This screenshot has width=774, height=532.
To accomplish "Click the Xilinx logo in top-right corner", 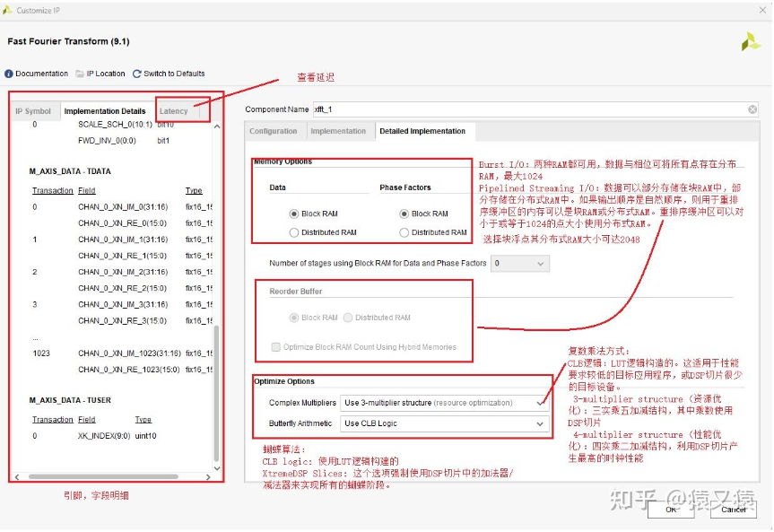I will pos(750,41).
